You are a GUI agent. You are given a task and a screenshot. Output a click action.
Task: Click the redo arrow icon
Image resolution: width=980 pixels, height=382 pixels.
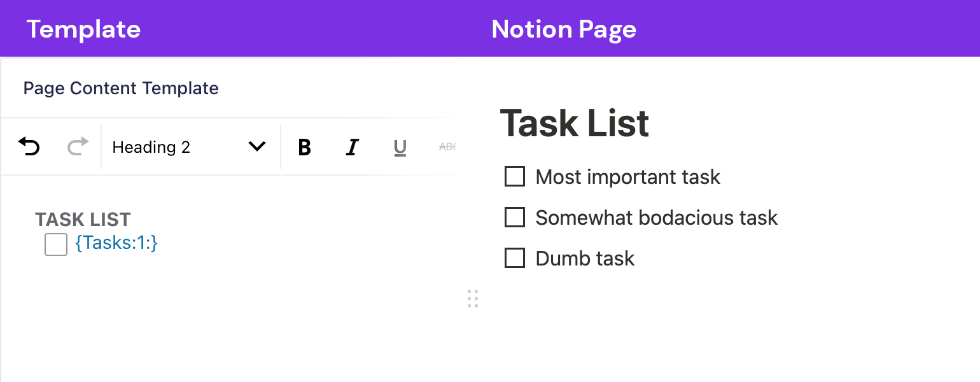tap(78, 147)
